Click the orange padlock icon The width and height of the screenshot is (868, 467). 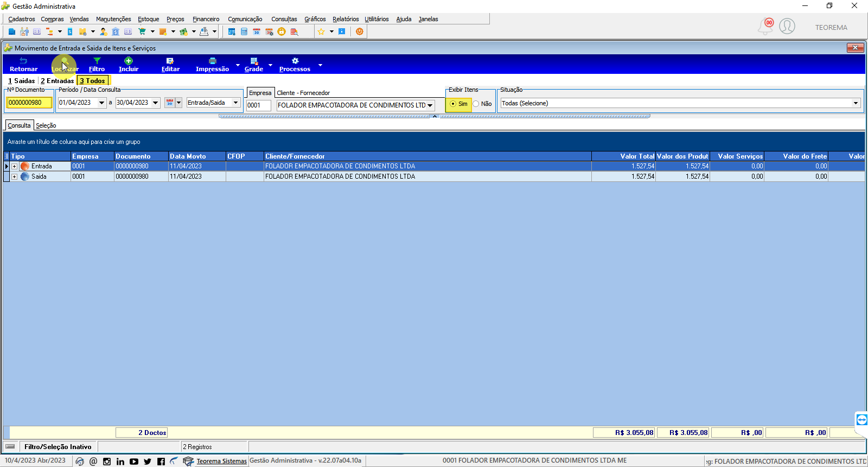click(x=282, y=31)
